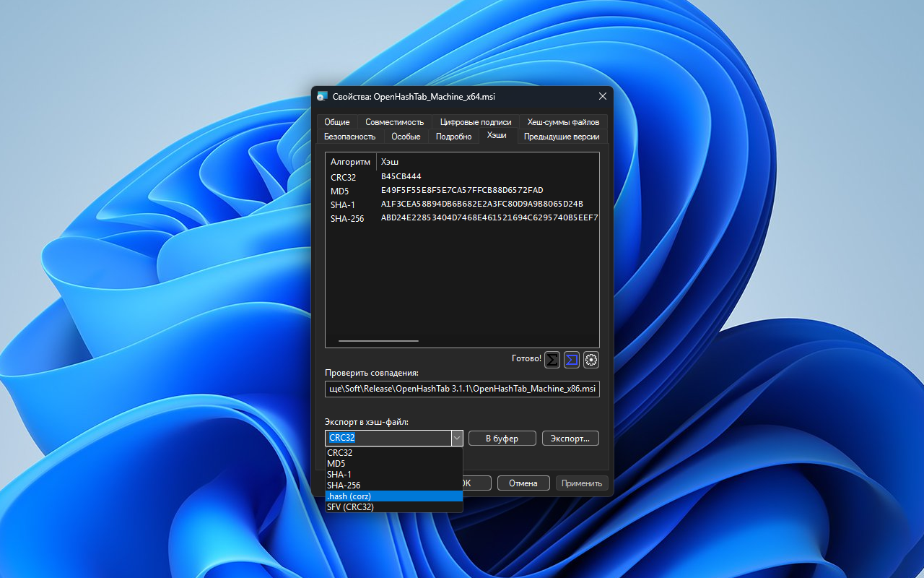Viewport: 924px width, 578px height.
Task: Choose MD5 from the export dropdown list
Action: coord(393,464)
